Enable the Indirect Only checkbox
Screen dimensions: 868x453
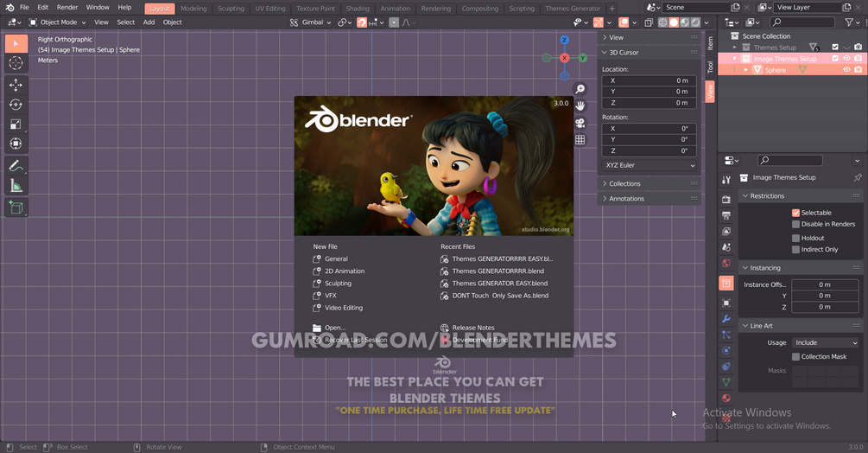795,250
